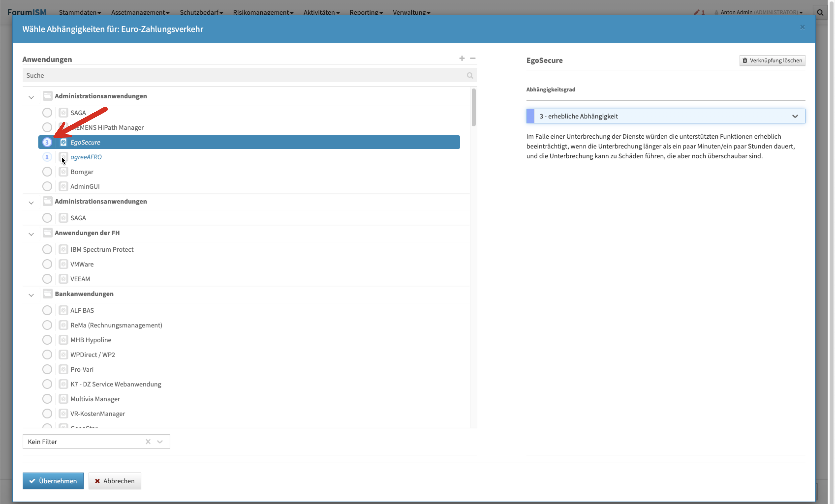This screenshot has width=835, height=504.
Task: Select the radio button for IBM Spectrum Protect
Action: tap(47, 249)
